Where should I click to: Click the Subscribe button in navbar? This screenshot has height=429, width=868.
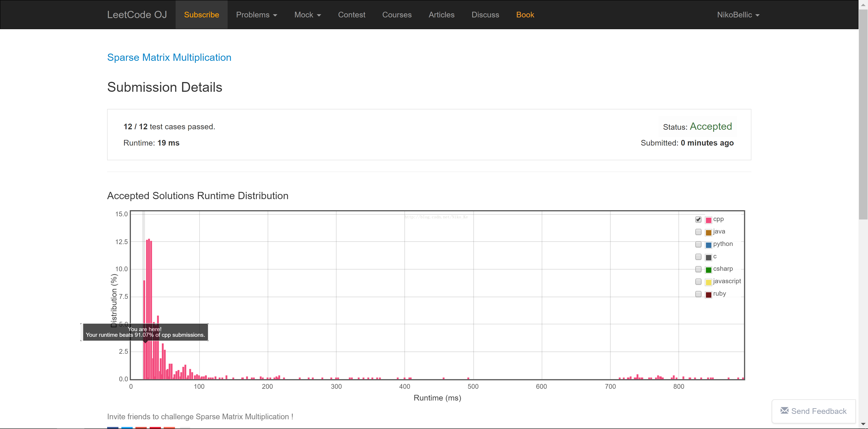click(201, 15)
